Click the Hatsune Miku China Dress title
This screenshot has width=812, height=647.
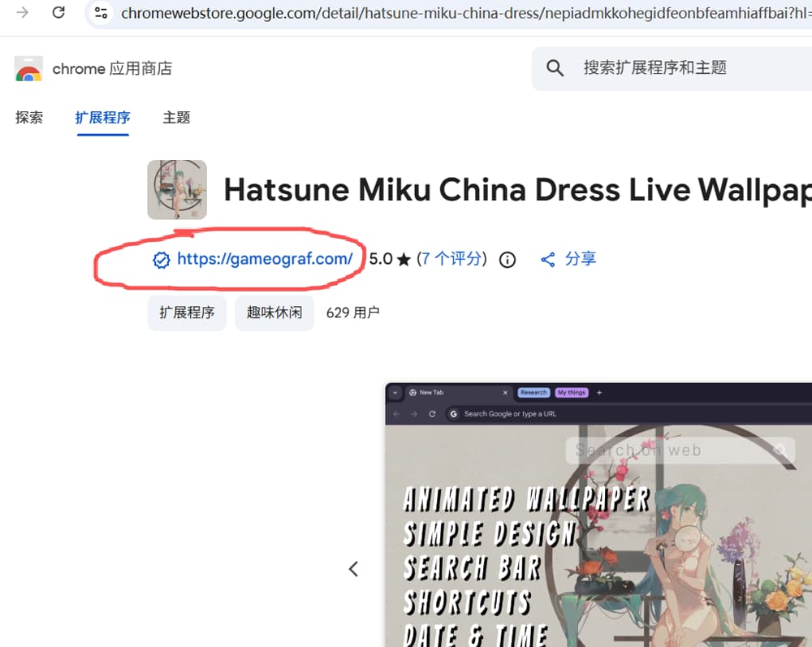click(518, 190)
